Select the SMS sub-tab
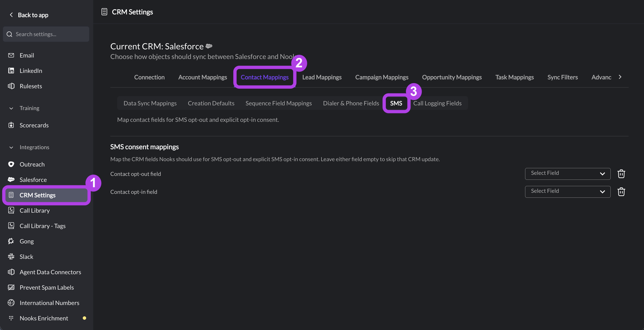 (x=396, y=103)
